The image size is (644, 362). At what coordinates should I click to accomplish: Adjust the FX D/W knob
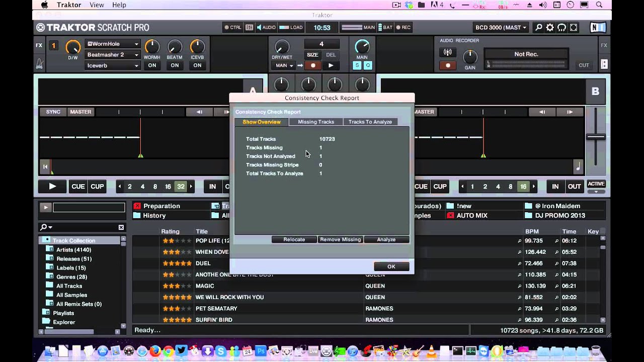tap(73, 47)
